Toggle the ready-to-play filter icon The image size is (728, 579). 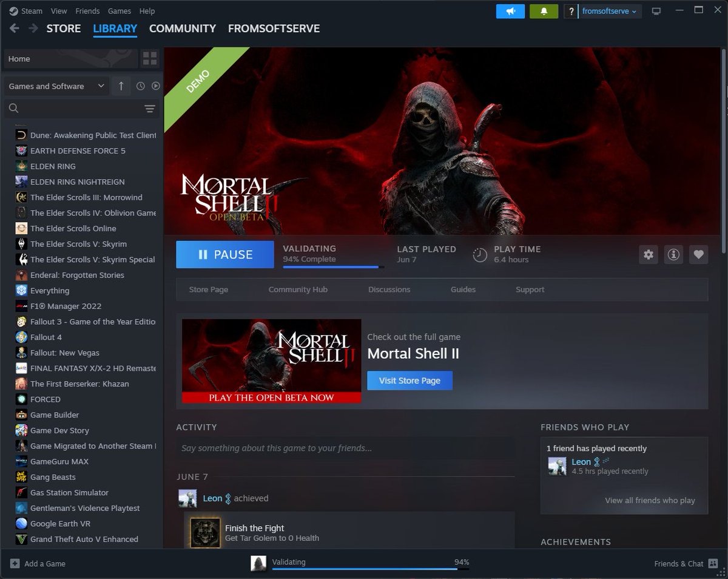[156, 86]
